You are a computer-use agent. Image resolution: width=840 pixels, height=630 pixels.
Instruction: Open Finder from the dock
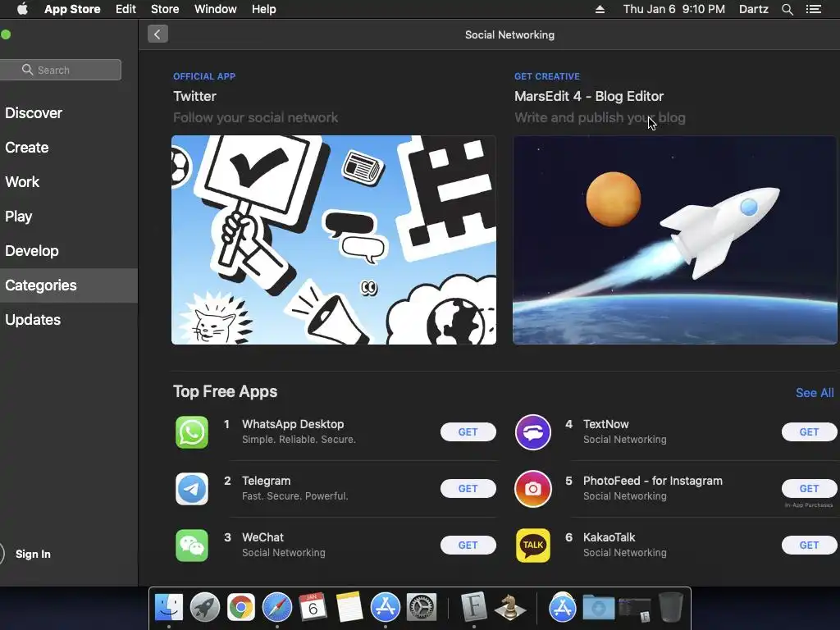click(x=169, y=608)
